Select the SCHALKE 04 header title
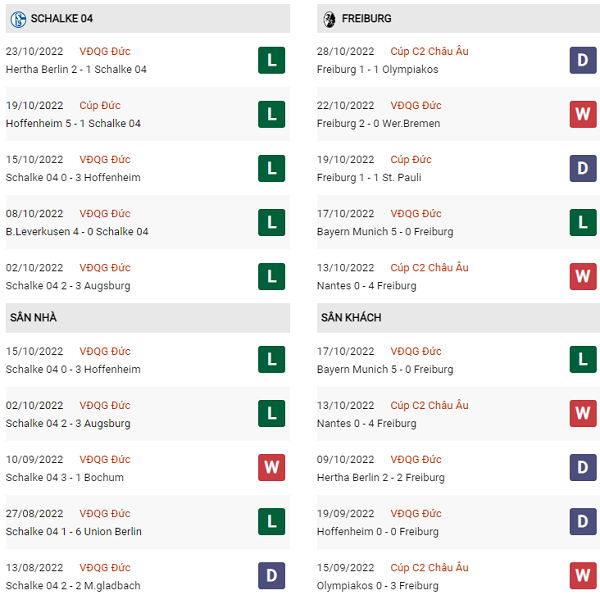This screenshot has width=600, height=595. pyautogui.click(x=62, y=18)
